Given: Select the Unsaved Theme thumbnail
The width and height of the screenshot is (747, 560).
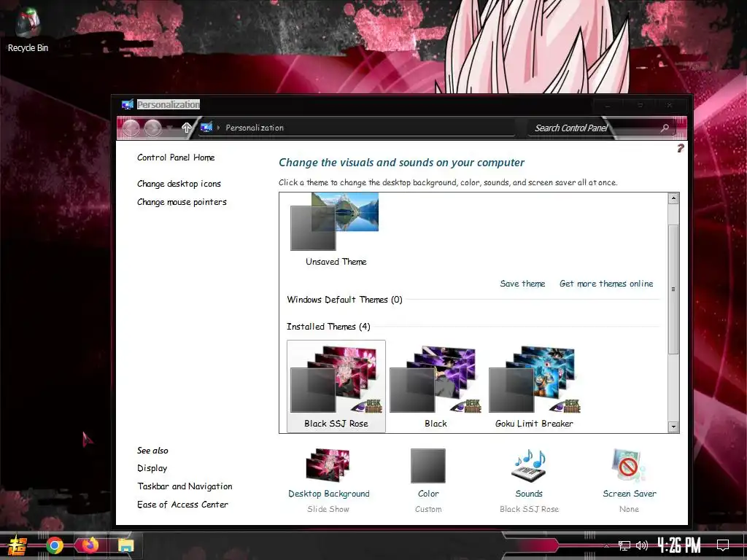Looking at the screenshot, I should click(336, 230).
